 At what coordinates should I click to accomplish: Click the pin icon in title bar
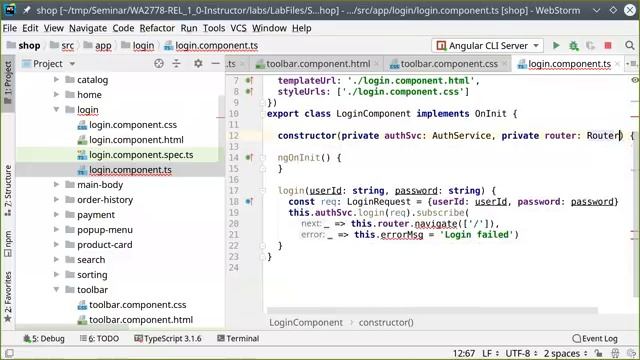pyautogui.click(x=27, y=10)
